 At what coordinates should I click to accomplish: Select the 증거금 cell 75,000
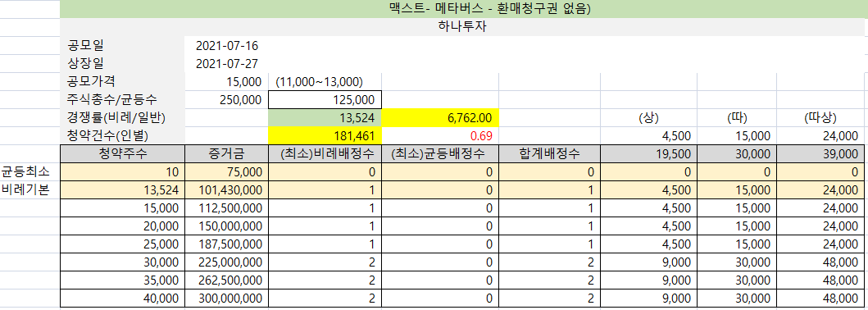tap(227, 172)
